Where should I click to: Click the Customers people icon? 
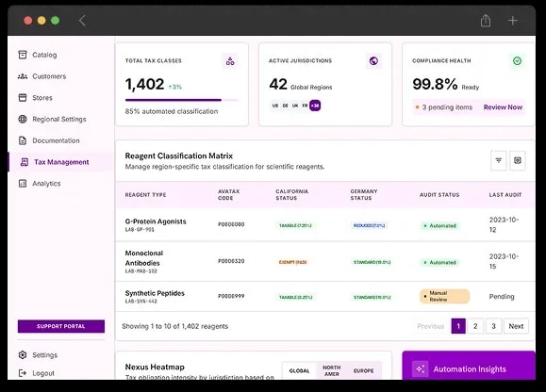pos(23,76)
